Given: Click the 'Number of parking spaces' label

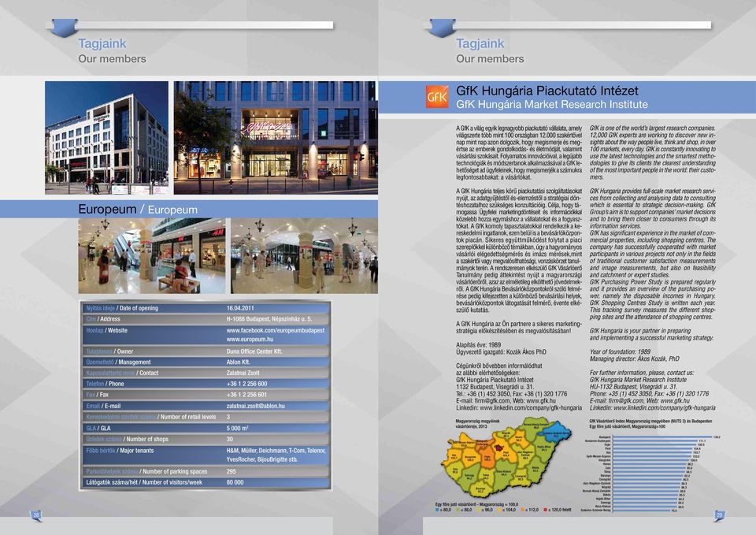Looking at the screenshot, I should [x=146, y=471].
